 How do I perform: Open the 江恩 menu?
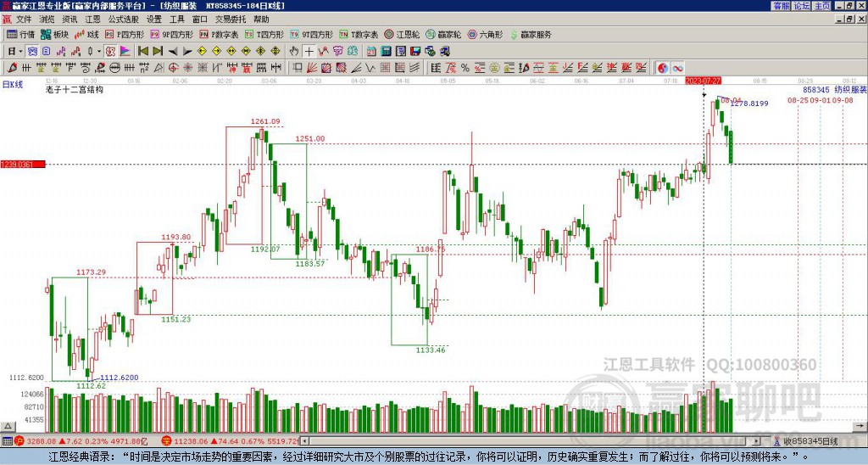tap(92, 20)
